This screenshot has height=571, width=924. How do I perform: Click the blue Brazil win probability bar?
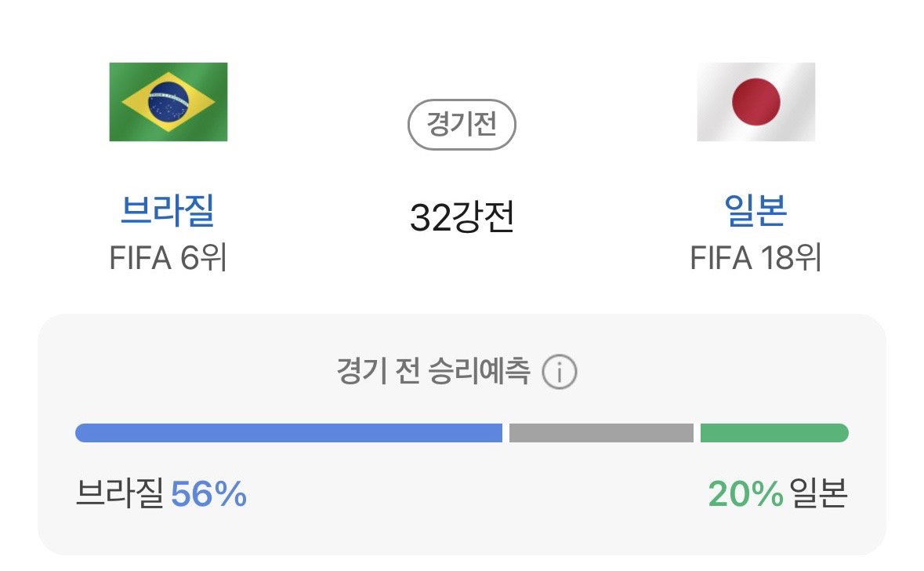[x=288, y=433]
